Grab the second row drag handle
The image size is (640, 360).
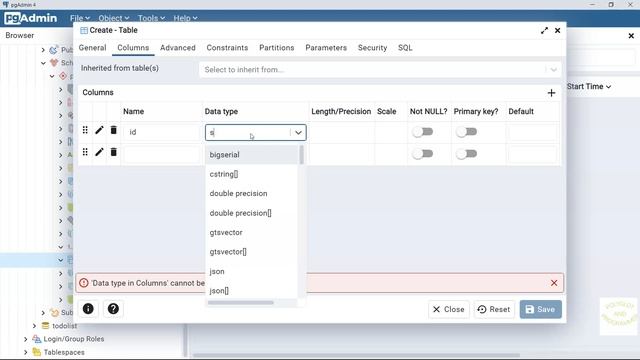(x=85, y=152)
